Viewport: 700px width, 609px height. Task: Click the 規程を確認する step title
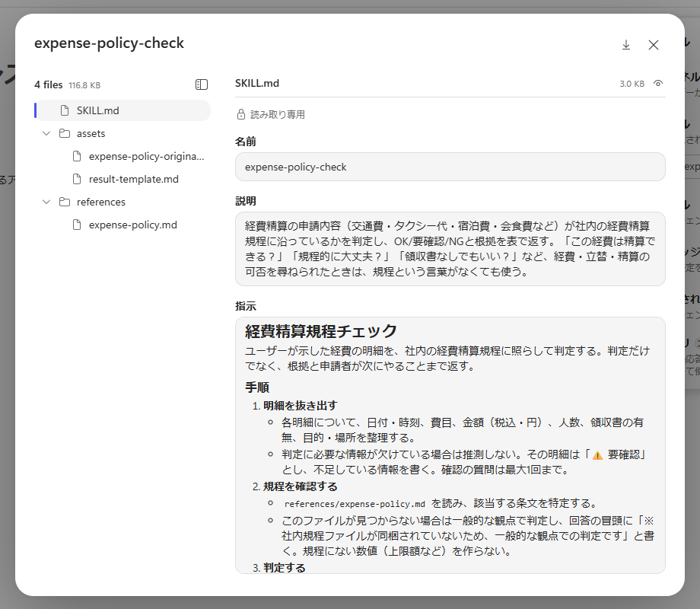pos(300,486)
